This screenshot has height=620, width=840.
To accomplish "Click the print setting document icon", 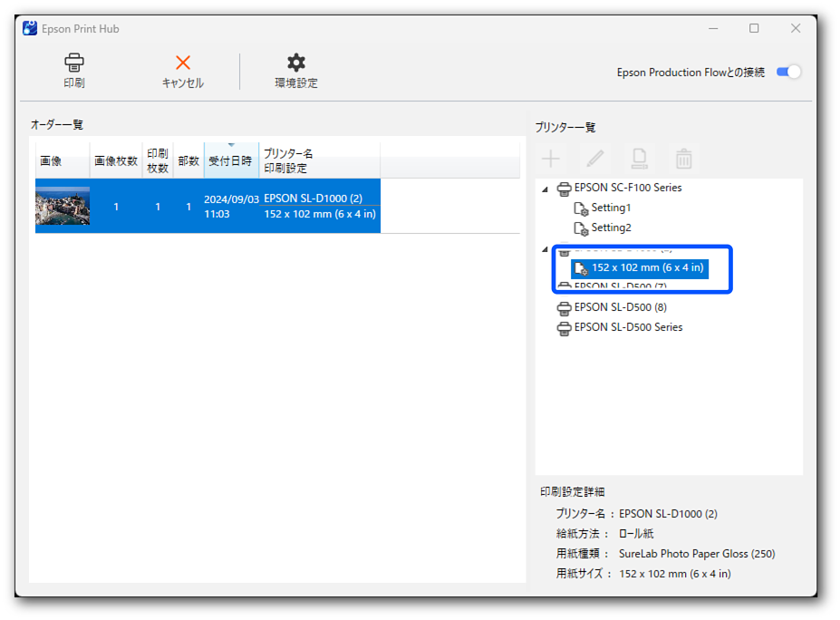I will click(x=640, y=160).
